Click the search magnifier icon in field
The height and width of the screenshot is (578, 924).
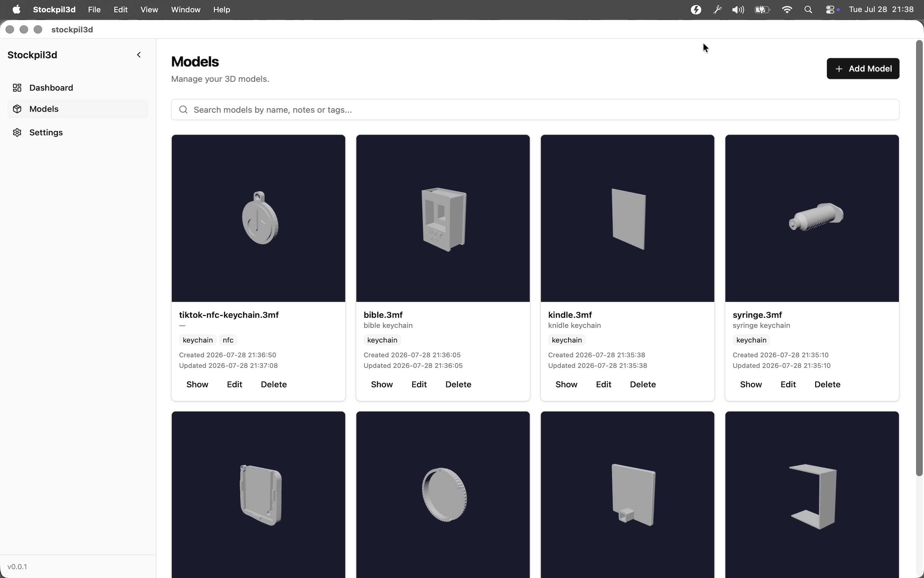tap(183, 110)
